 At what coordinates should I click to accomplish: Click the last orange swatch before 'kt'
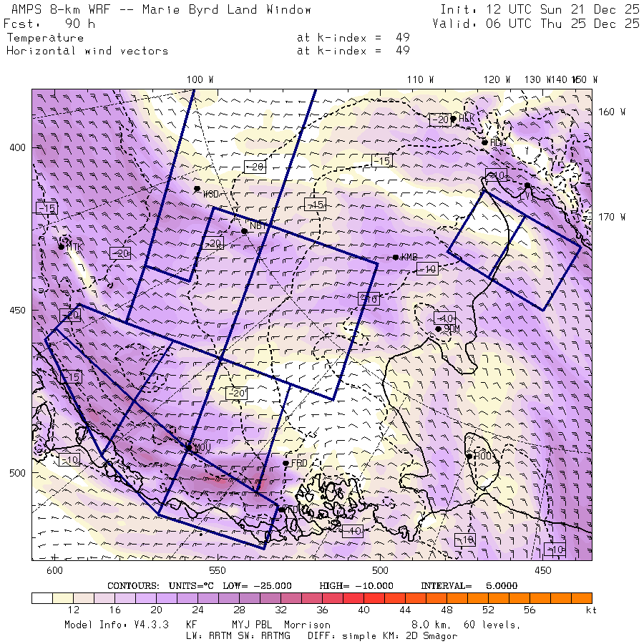click(582, 598)
